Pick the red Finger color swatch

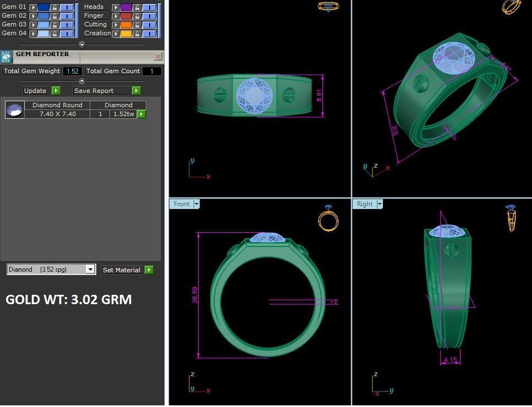tap(126, 16)
